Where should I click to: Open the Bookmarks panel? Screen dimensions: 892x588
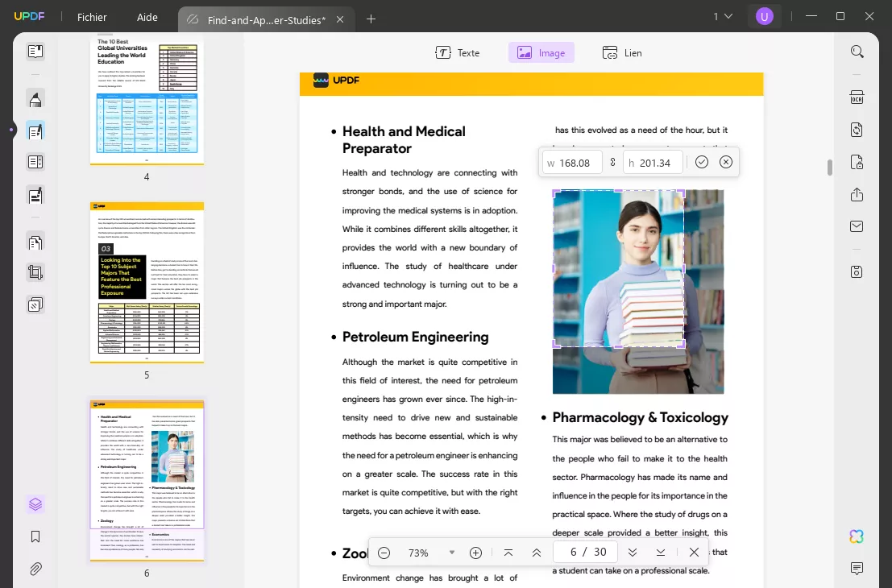point(35,536)
